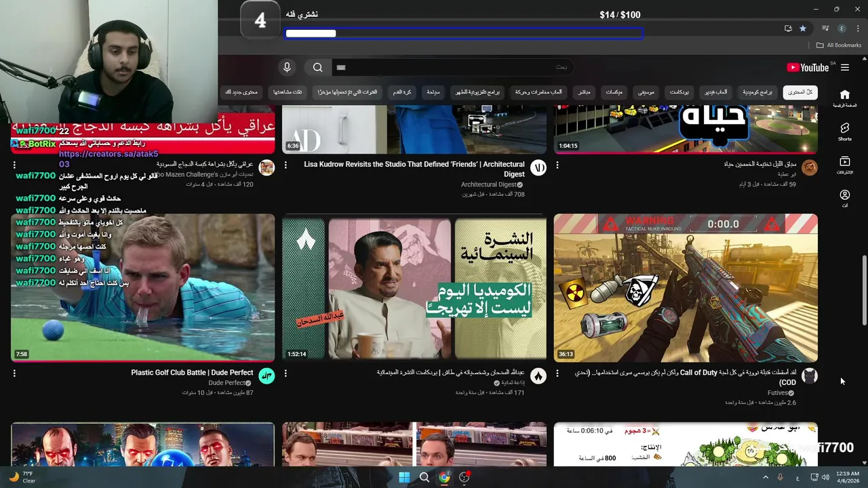The height and width of the screenshot is (488, 868).
Task: Select the بودكاست filter chip
Action: tap(679, 92)
